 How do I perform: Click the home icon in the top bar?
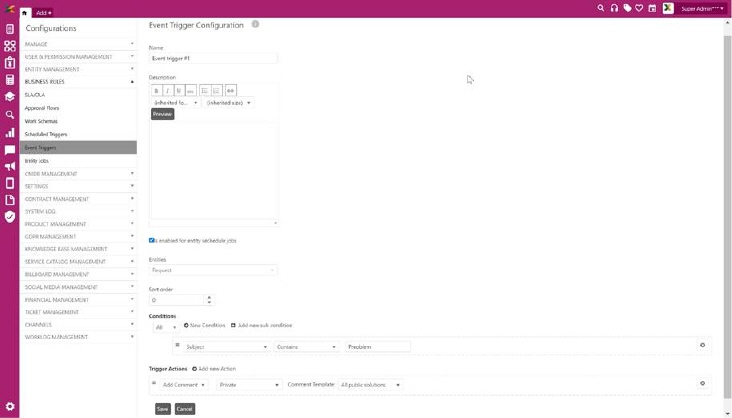click(25, 13)
